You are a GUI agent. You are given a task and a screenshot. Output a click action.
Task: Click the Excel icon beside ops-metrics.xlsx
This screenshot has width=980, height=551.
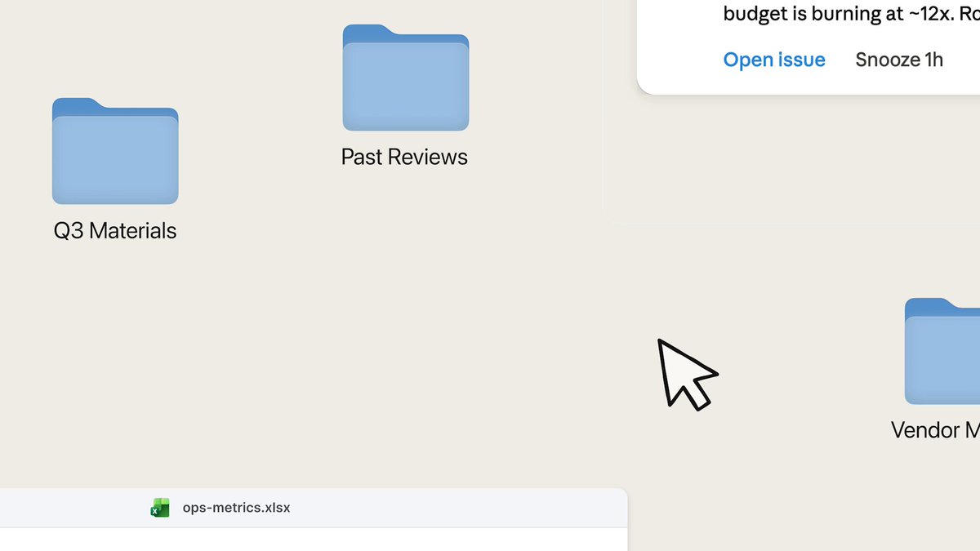160,508
